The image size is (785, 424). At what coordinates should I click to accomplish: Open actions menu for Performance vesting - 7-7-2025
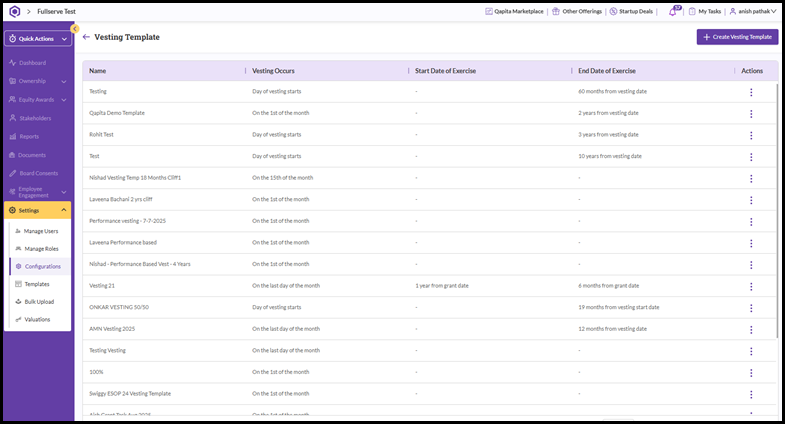pyautogui.click(x=751, y=221)
